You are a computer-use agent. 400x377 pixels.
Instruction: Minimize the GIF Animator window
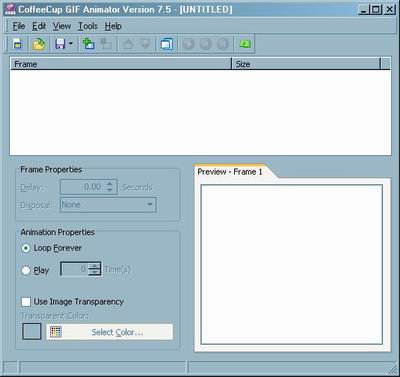click(363, 9)
